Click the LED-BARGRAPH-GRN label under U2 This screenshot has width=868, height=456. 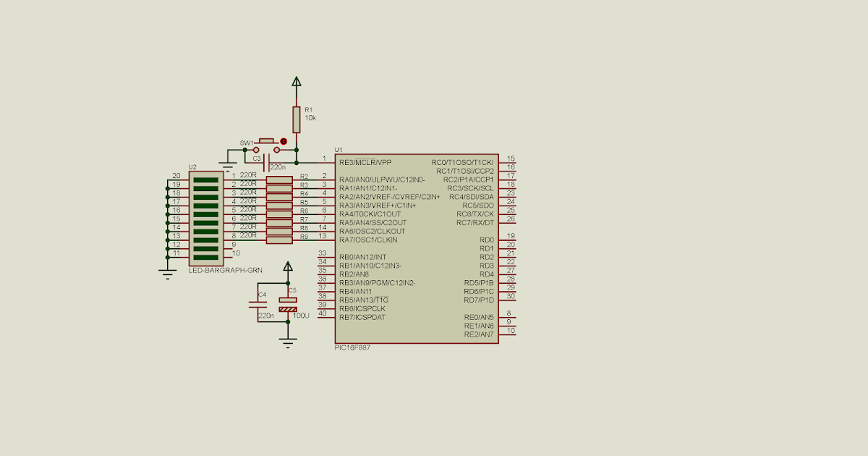226,269
